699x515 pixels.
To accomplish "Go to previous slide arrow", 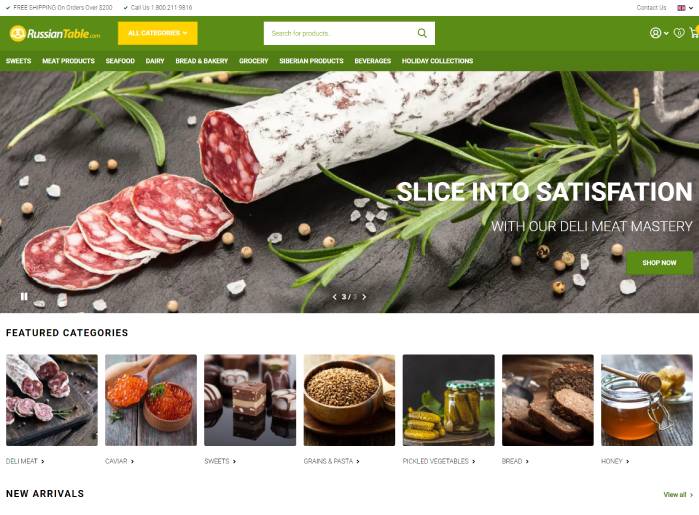I will coord(334,297).
